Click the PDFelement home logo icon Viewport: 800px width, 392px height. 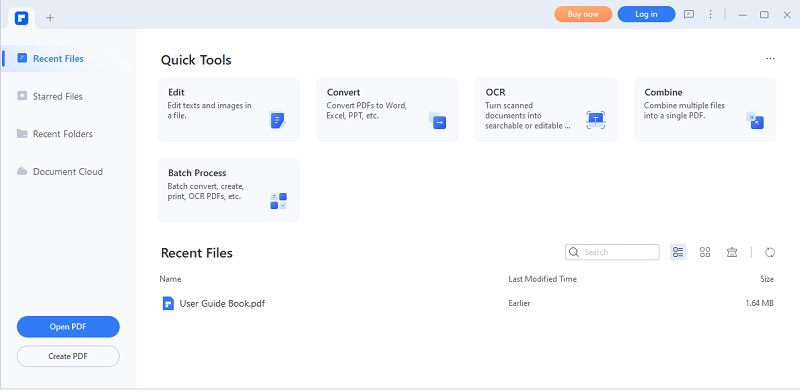pyautogui.click(x=21, y=18)
